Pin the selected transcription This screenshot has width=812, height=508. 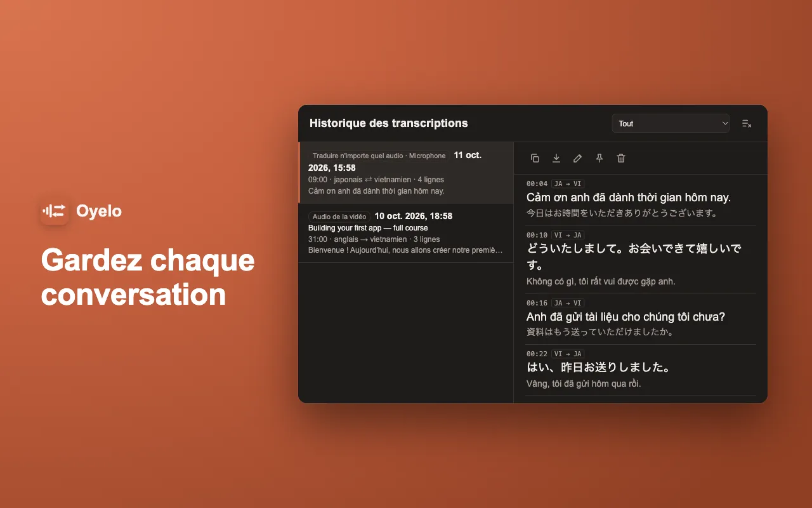(x=599, y=158)
